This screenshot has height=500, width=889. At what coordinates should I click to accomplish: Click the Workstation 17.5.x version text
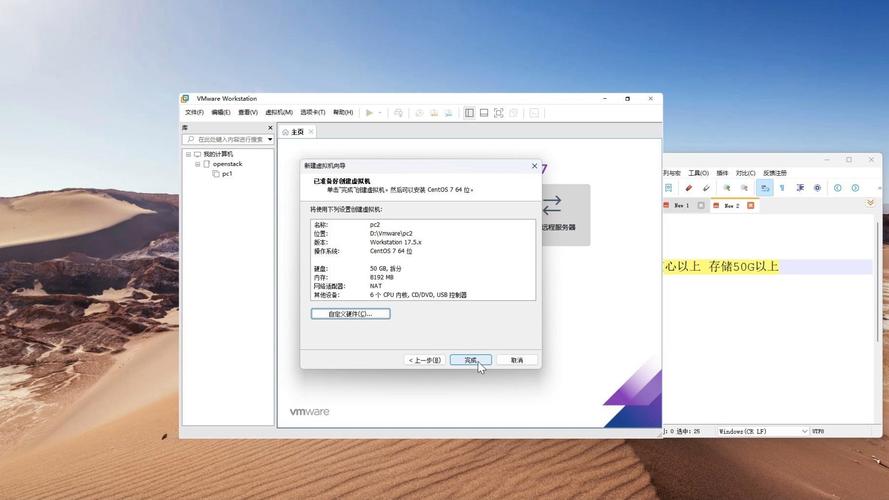[x=395, y=242]
